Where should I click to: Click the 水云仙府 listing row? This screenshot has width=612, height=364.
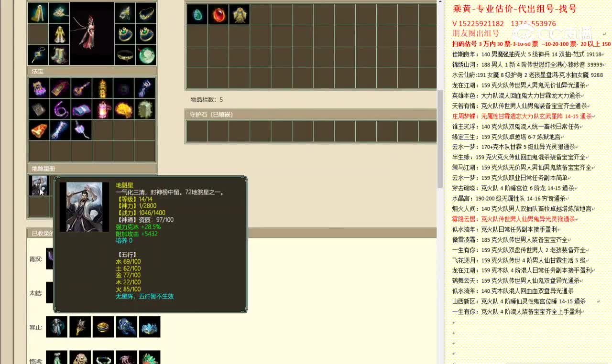[x=528, y=75]
